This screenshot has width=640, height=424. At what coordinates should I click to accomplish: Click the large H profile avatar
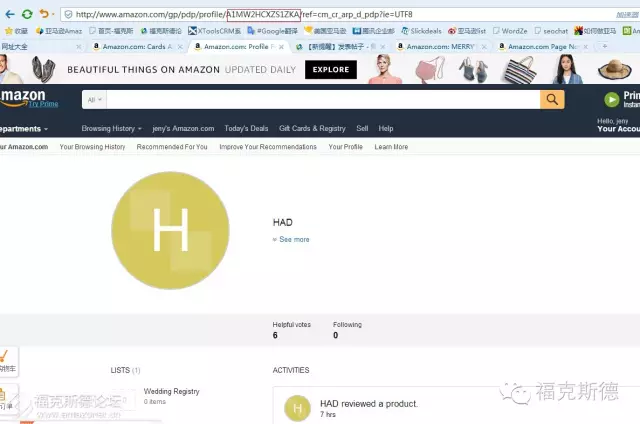170,231
